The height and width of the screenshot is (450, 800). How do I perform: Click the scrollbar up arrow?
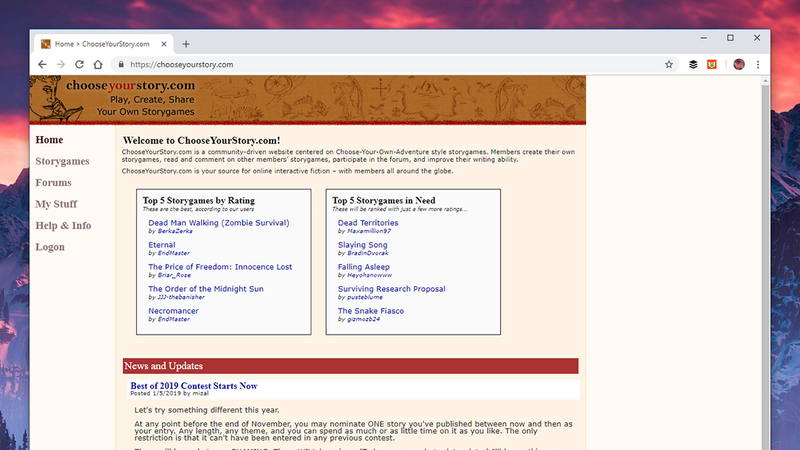(765, 81)
